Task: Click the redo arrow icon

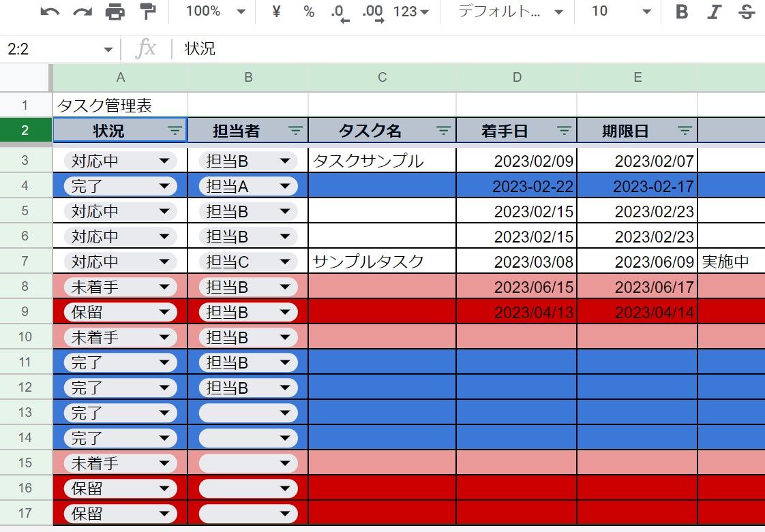Action: click(82, 11)
